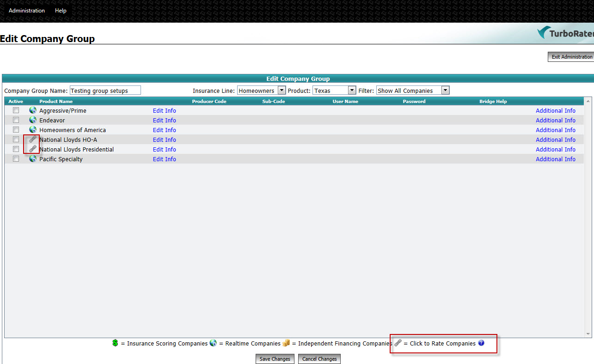Open Edit Info for National Lloyds HO-A
Screen dimensions: 594x364
point(165,140)
